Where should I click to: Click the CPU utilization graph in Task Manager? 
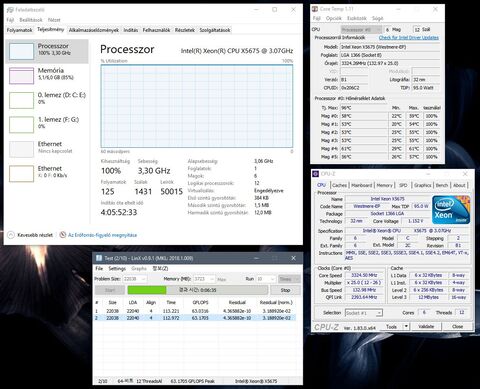197,106
